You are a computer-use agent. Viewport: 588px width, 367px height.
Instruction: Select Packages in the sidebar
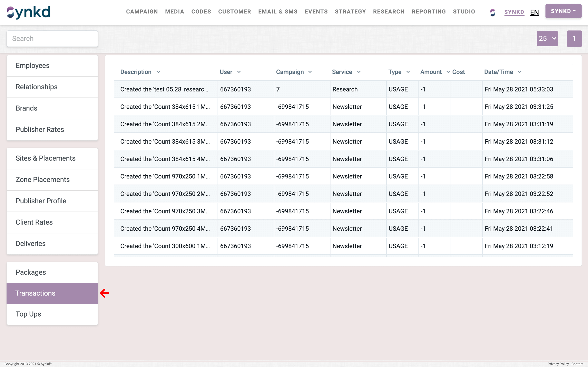[31, 272]
